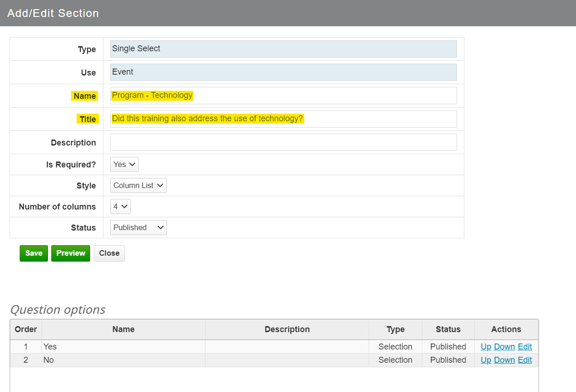The height and width of the screenshot is (392, 576).
Task: Move the Yes option down
Action: 504,346
